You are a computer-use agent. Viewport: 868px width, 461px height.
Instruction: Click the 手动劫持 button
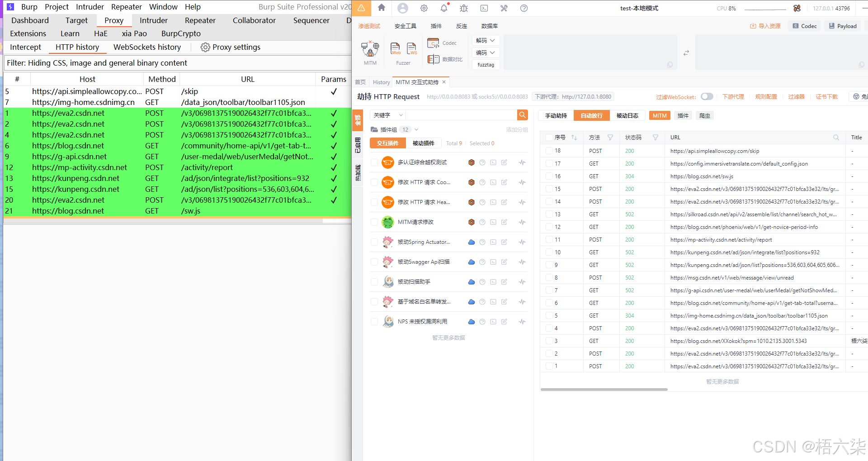coord(556,115)
